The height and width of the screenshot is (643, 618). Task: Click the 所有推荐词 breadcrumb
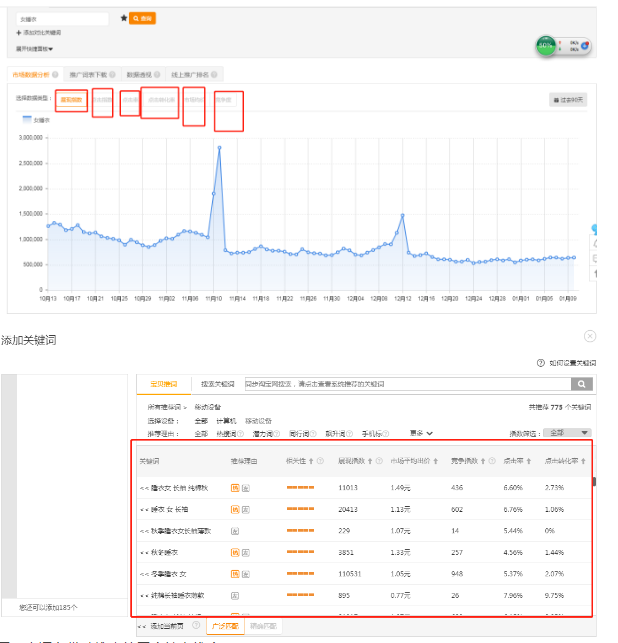[164, 407]
